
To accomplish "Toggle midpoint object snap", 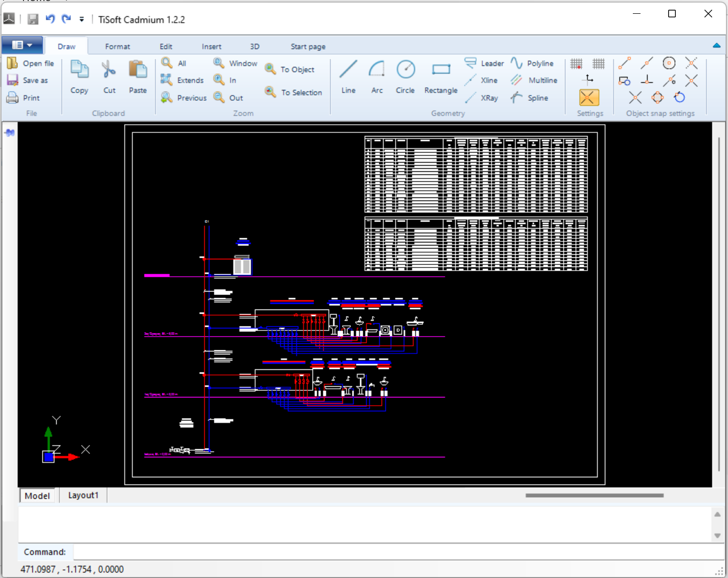I will [647, 63].
